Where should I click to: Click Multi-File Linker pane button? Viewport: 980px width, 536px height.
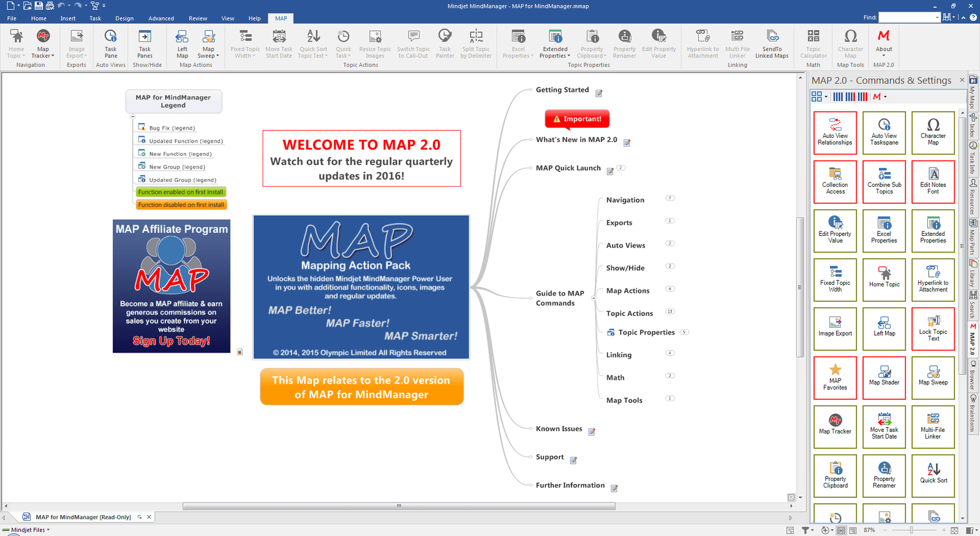[933, 427]
